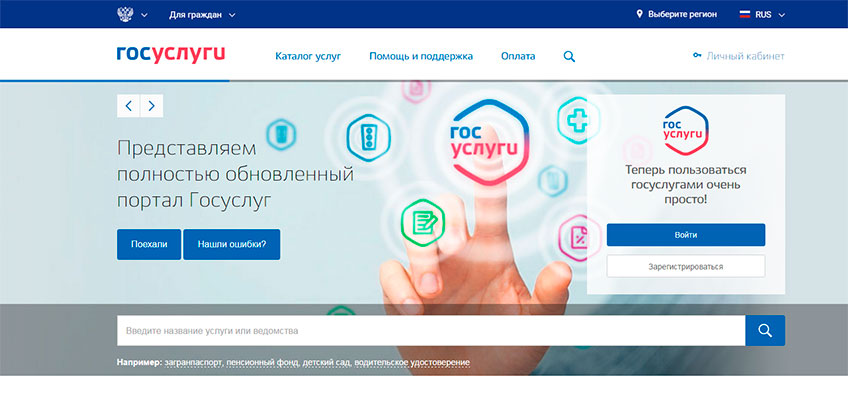This screenshot has height=403, width=848.
Task: Go to home via the Госуслуги header logo
Action: coord(171,55)
